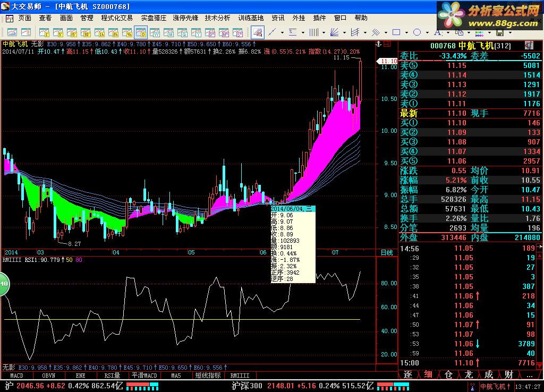Click the save floppy disk icon
The width and height of the screenshot is (544, 392).
point(500,32)
